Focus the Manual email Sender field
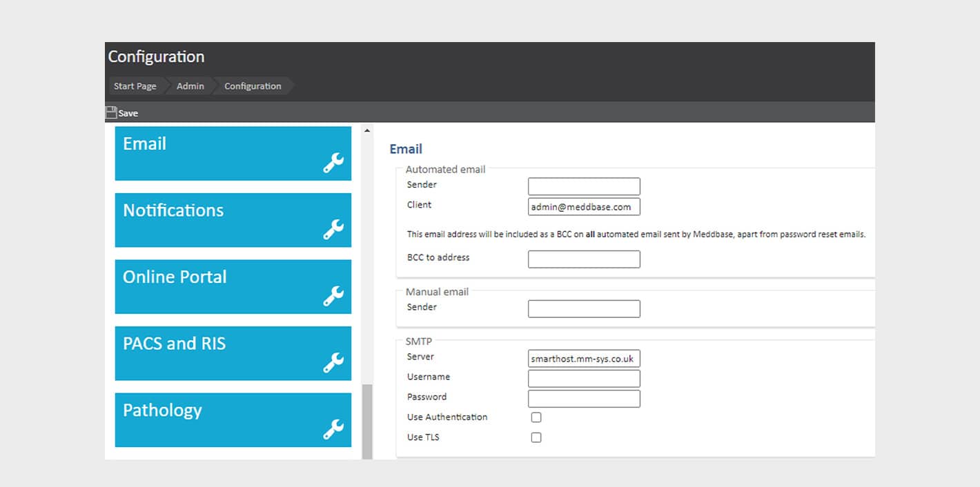980x487 pixels. pyautogui.click(x=584, y=308)
